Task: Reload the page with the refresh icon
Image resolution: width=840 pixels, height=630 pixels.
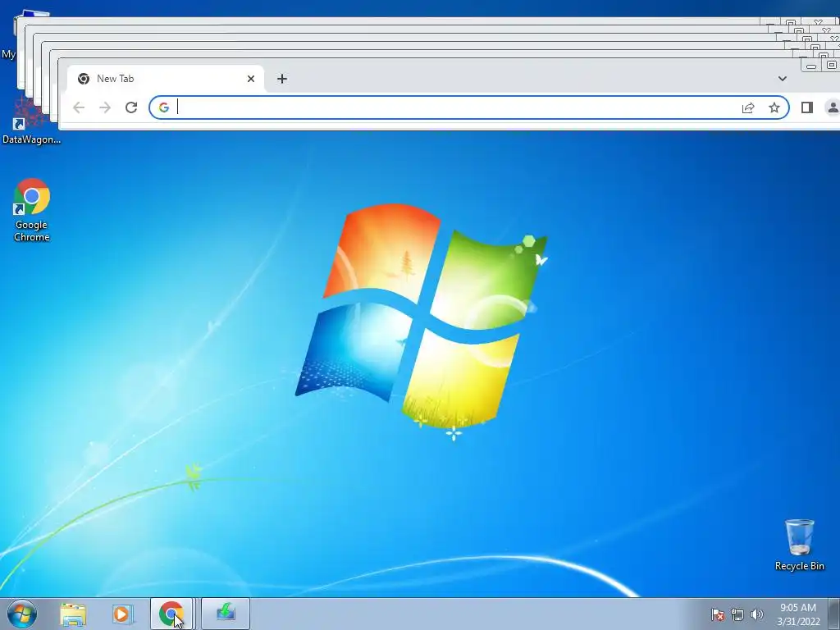Action: [x=131, y=107]
